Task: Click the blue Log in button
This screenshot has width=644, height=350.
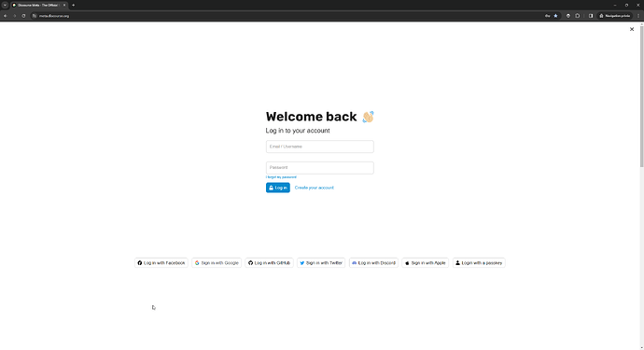Action: (x=277, y=188)
